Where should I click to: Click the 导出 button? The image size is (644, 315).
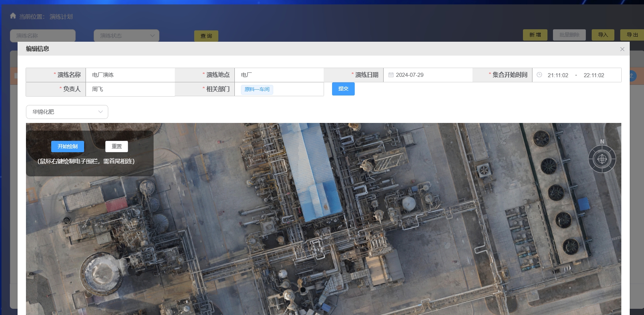[x=632, y=35]
